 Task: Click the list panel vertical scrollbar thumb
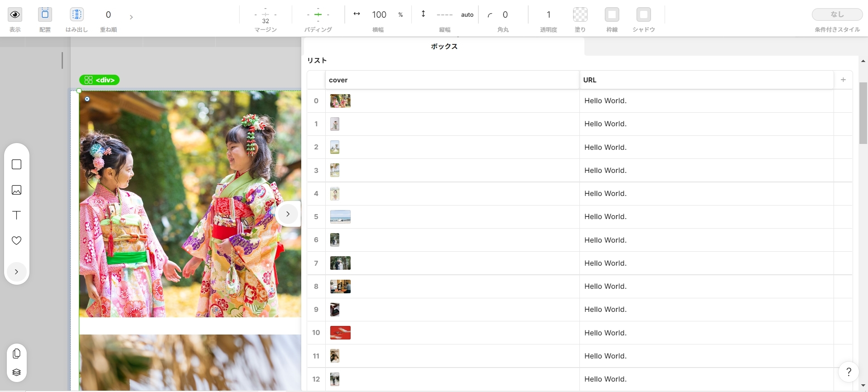coord(863,113)
